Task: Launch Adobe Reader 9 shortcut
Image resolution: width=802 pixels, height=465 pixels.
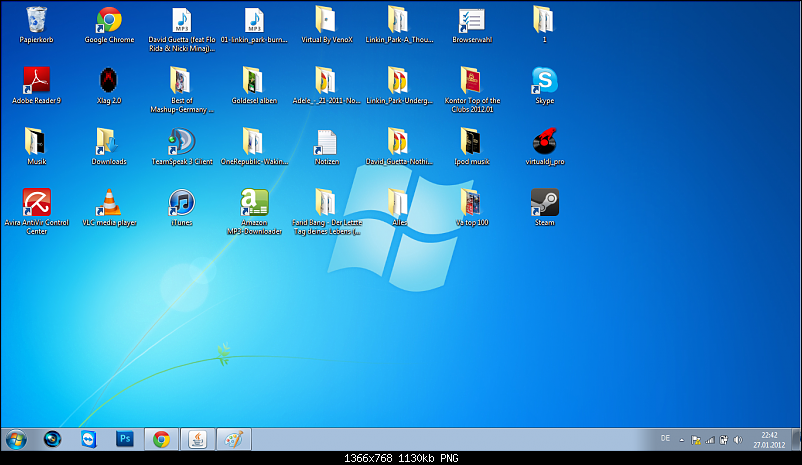Action: coord(36,81)
